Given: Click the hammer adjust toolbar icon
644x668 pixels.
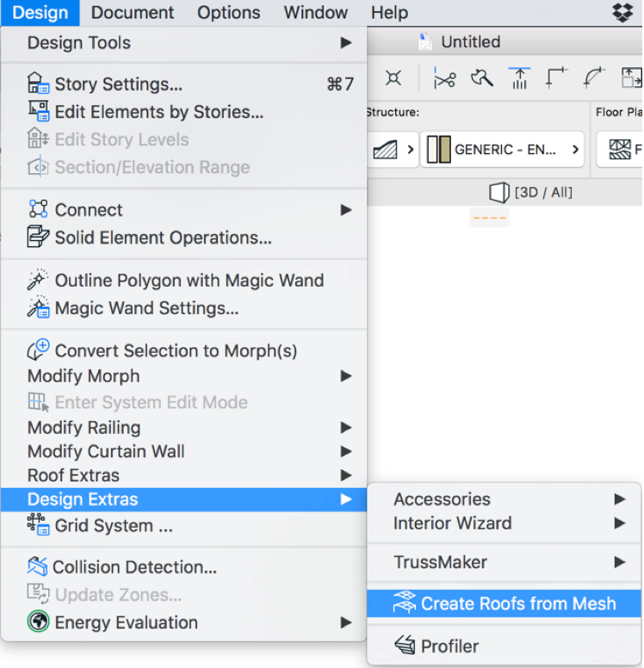Looking at the screenshot, I should (481, 78).
